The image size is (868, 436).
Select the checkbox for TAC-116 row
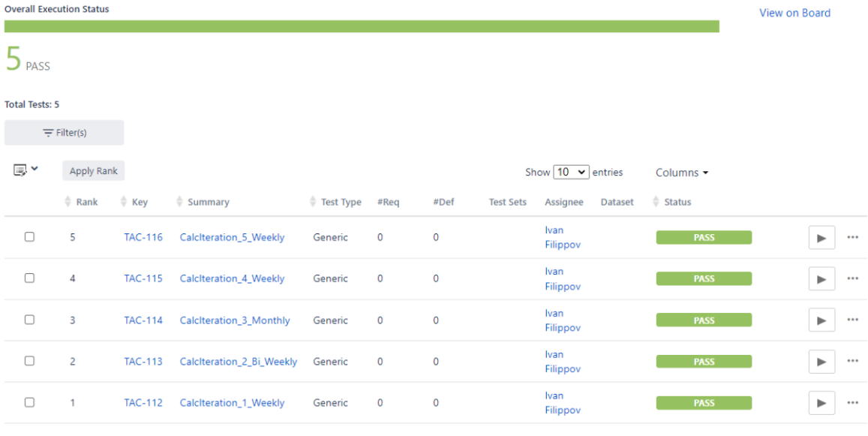[x=29, y=237]
